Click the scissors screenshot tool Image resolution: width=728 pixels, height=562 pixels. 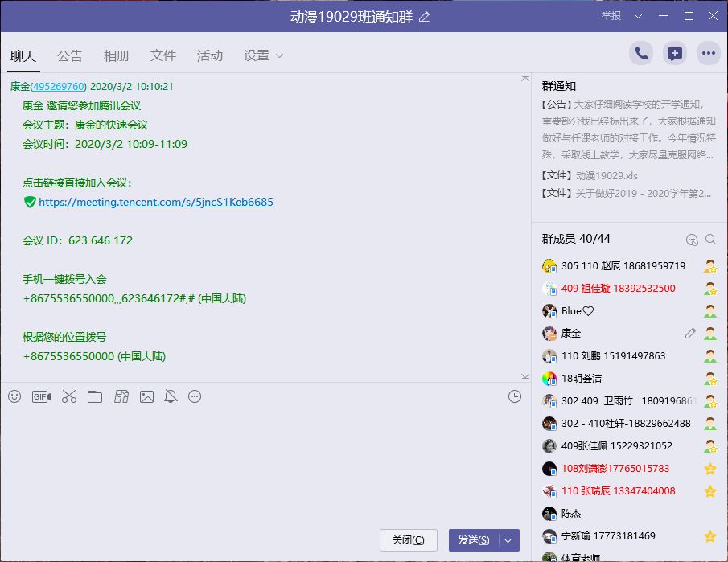(68, 396)
